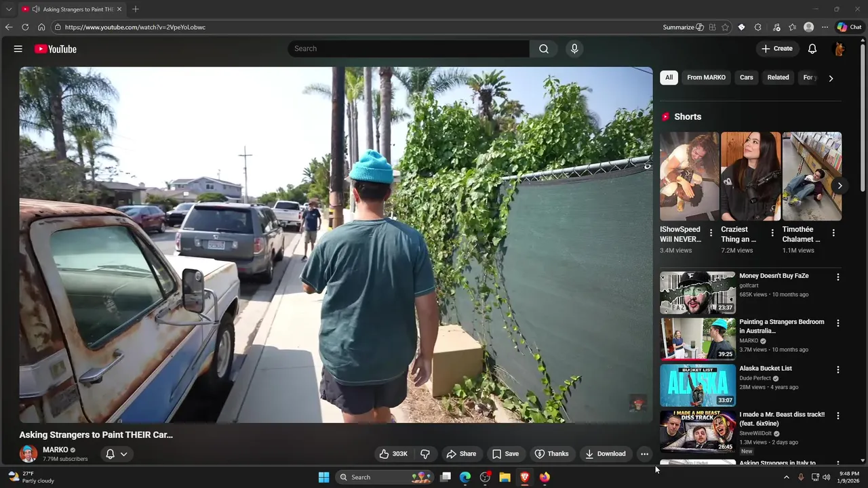Add page to favorites star
This screenshot has height=488, width=868.
point(726,27)
